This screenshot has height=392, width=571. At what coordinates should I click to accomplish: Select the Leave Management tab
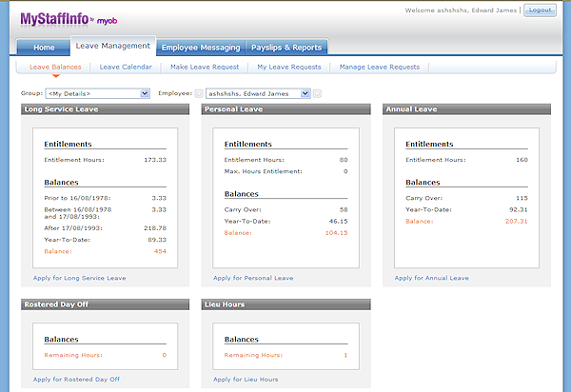pyautogui.click(x=112, y=46)
